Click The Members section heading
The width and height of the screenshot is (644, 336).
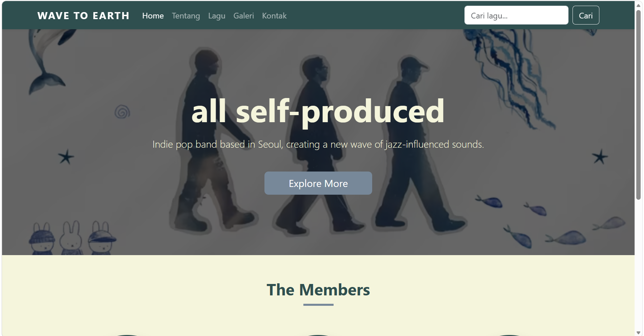click(x=318, y=290)
